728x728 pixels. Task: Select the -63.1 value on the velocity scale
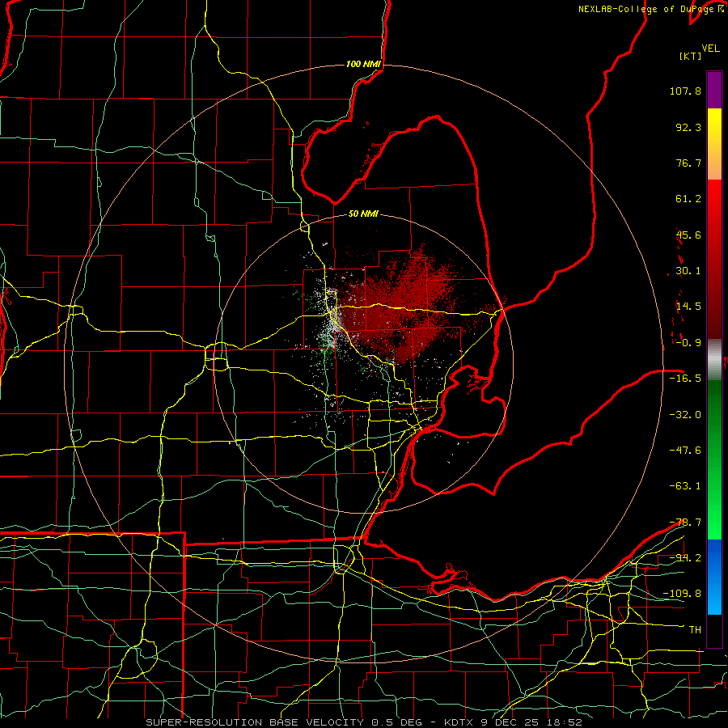coord(685,486)
